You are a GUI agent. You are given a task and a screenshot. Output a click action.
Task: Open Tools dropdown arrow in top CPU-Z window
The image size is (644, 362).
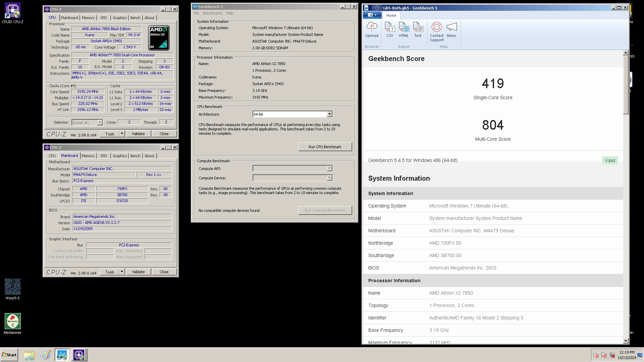(x=122, y=134)
